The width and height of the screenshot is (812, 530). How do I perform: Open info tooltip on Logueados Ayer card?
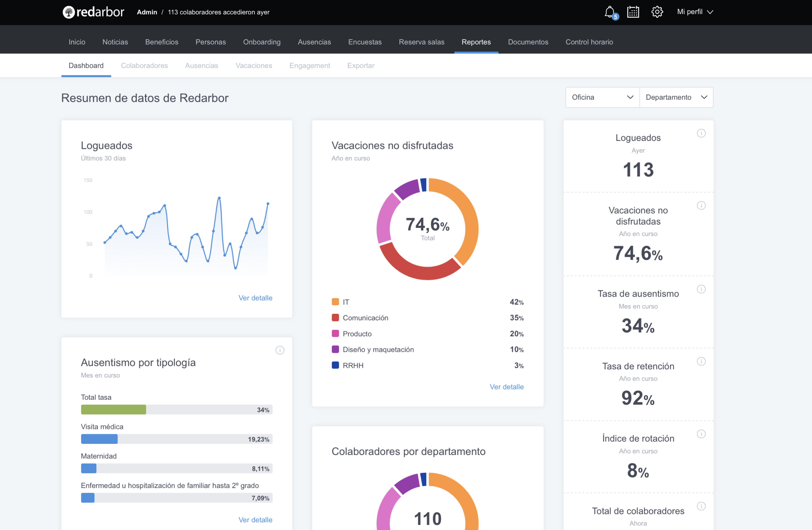pyautogui.click(x=701, y=133)
